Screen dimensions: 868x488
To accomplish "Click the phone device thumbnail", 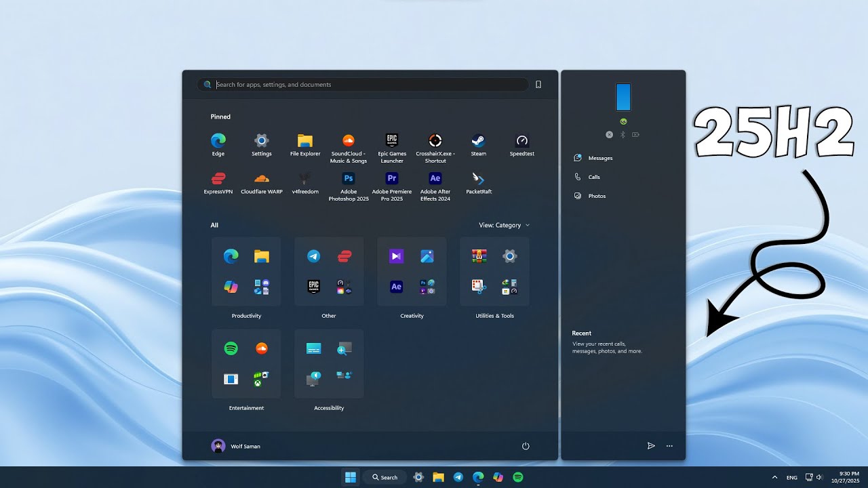I will tap(623, 97).
